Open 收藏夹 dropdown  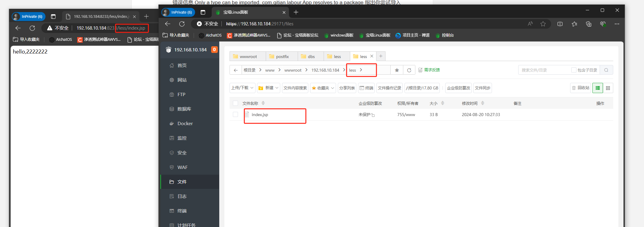point(323,88)
